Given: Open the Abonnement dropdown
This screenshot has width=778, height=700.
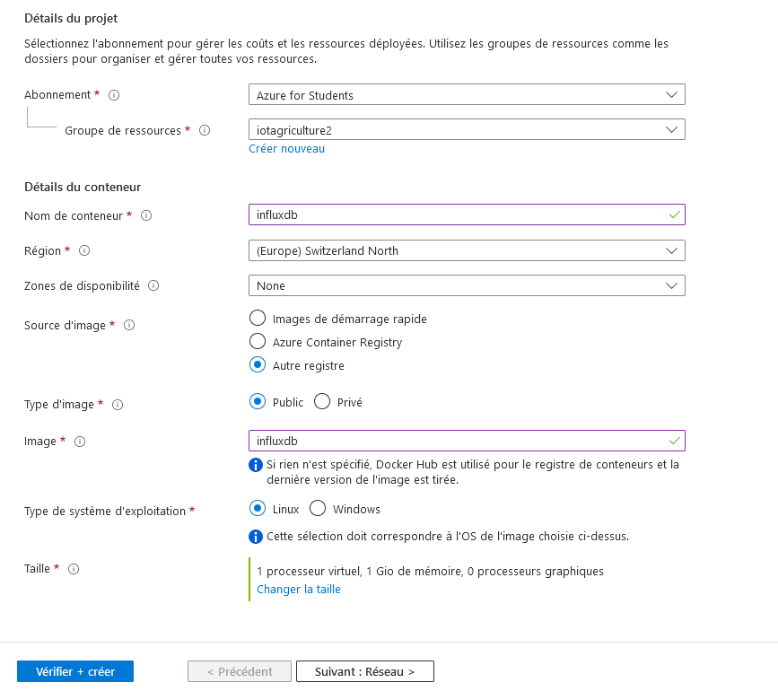Looking at the screenshot, I should click(x=467, y=95).
